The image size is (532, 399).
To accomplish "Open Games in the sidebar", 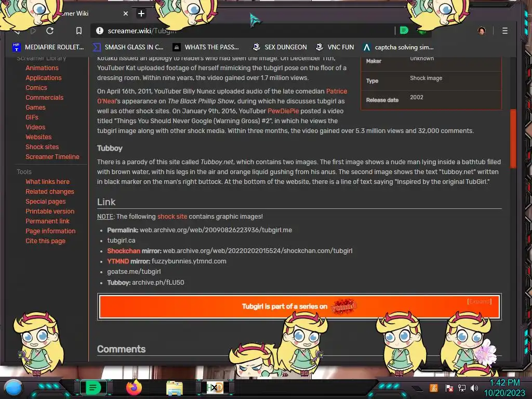I will tap(36, 107).
